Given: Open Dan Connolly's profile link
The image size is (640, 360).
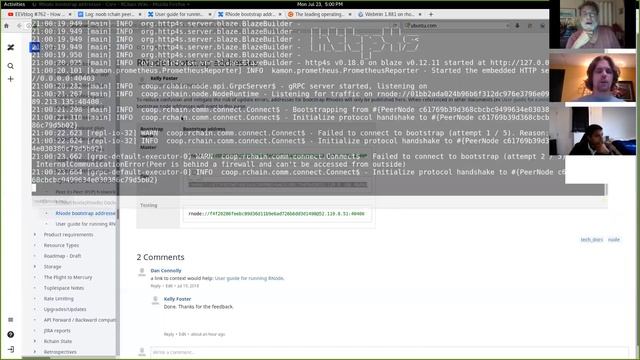Looking at the screenshot, I should click(x=166, y=271).
